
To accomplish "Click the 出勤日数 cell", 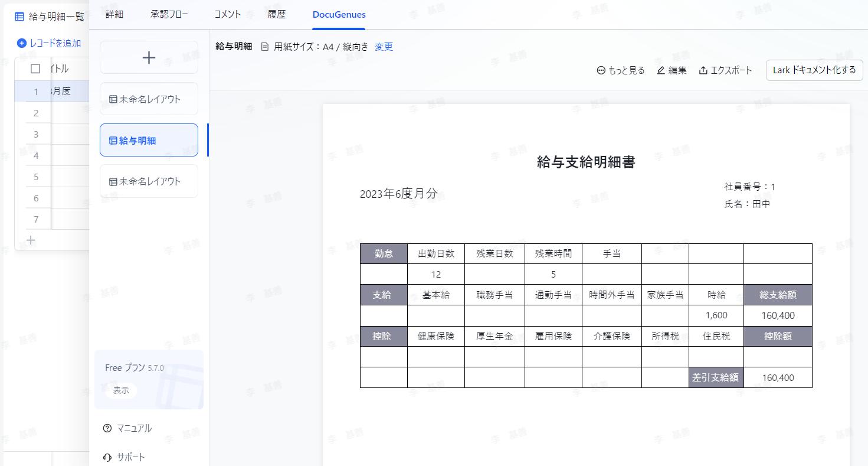I will [x=436, y=253].
